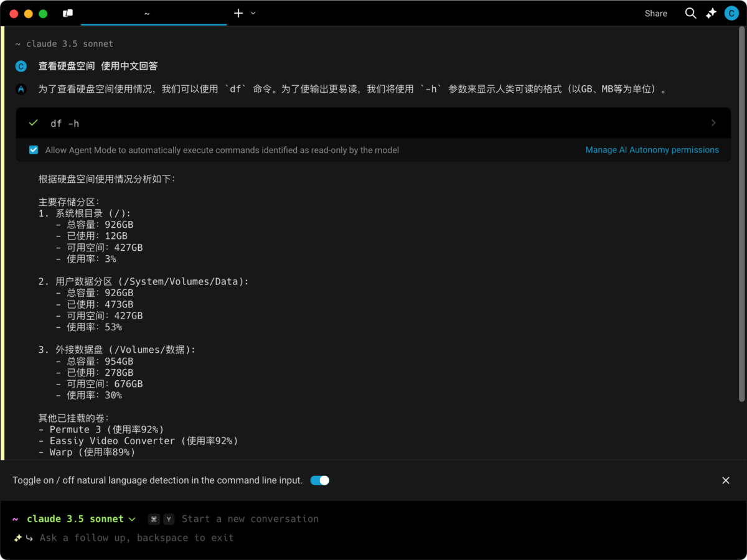This screenshot has width=747, height=560.
Task: Click the AI agent response icon
Action: (21, 89)
